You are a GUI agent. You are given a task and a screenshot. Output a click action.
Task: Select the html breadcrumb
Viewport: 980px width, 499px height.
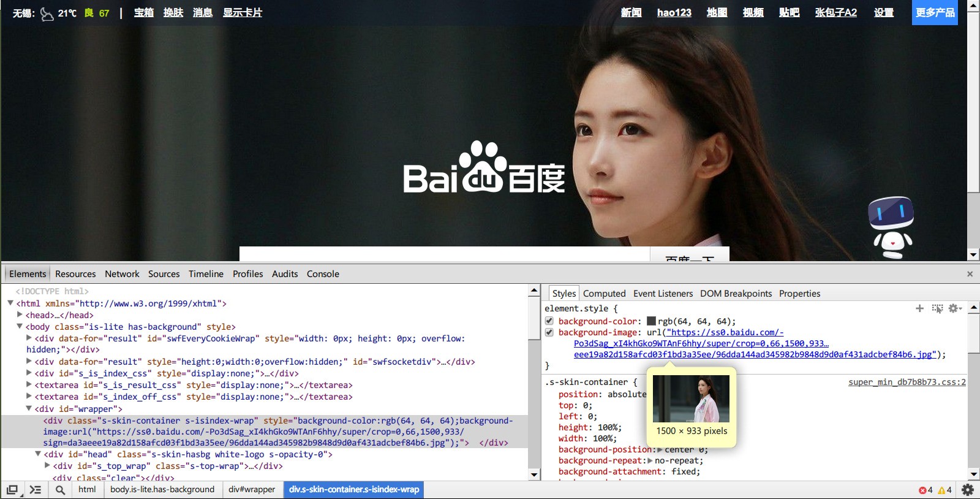[x=87, y=489]
